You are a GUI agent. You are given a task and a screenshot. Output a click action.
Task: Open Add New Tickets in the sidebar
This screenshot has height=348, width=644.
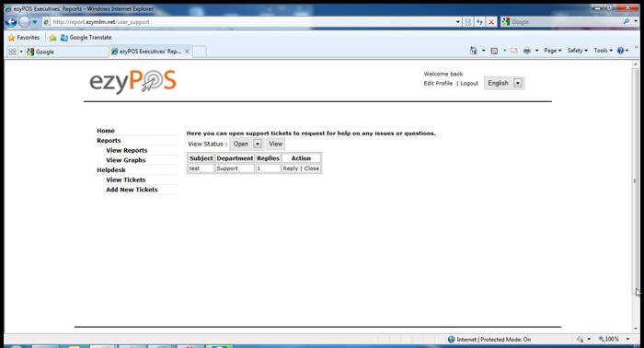tap(132, 190)
